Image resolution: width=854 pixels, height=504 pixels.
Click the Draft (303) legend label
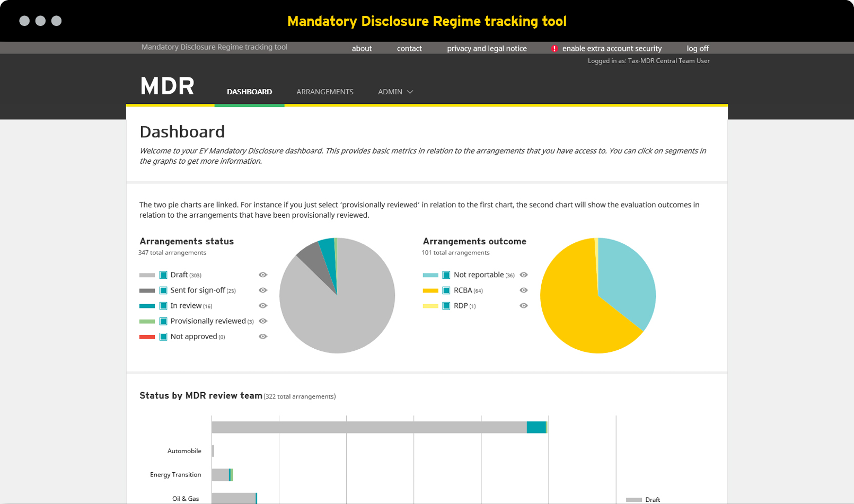tap(186, 275)
